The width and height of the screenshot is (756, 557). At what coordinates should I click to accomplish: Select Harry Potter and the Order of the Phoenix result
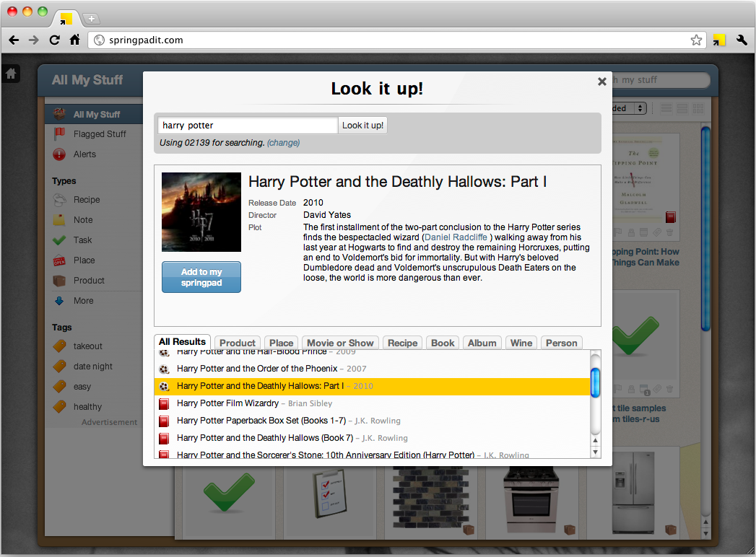tap(372, 369)
